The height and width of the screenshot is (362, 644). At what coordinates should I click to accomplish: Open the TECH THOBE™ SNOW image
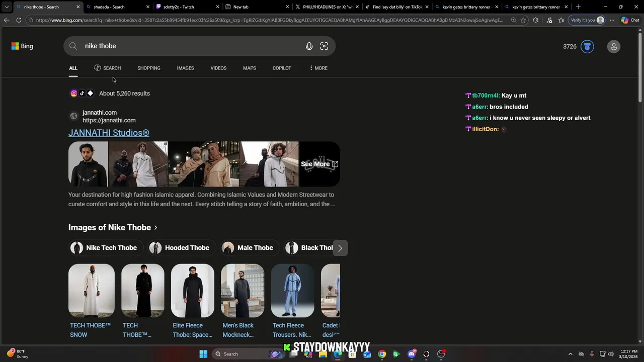[91, 291]
